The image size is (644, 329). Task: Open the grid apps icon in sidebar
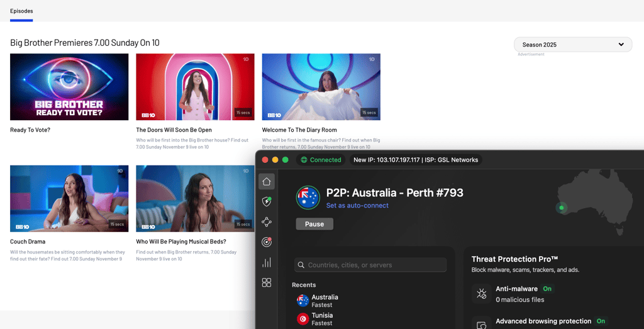267,282
